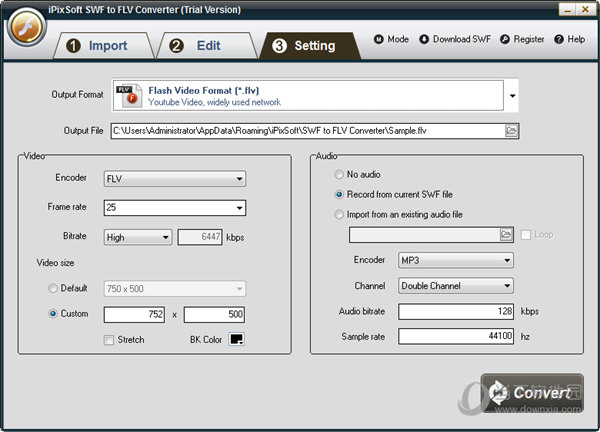Click the Register key icon

(x=505, y=39)
